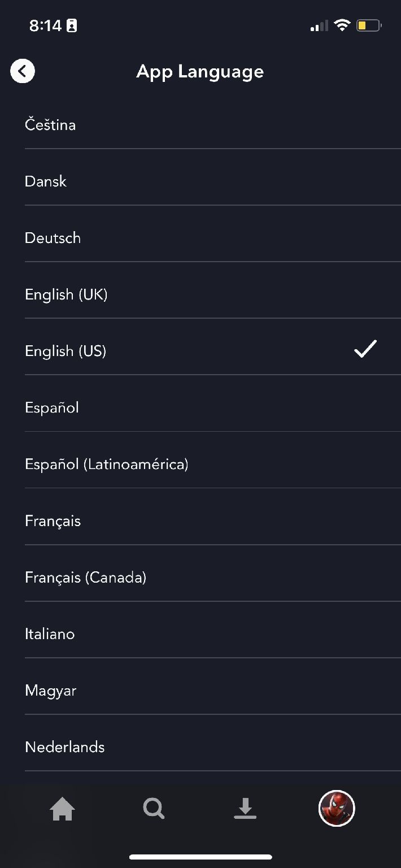Image resolution: width=401 pixels, height=868 pixels.
Task: Choose Deutsch as the app language
Action: point(53,238)
